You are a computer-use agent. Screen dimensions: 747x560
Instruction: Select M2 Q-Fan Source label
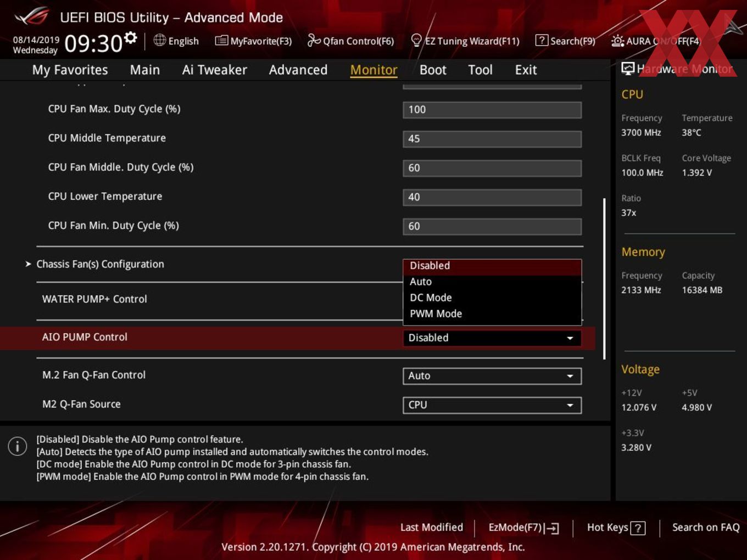[x=81, y=404]
